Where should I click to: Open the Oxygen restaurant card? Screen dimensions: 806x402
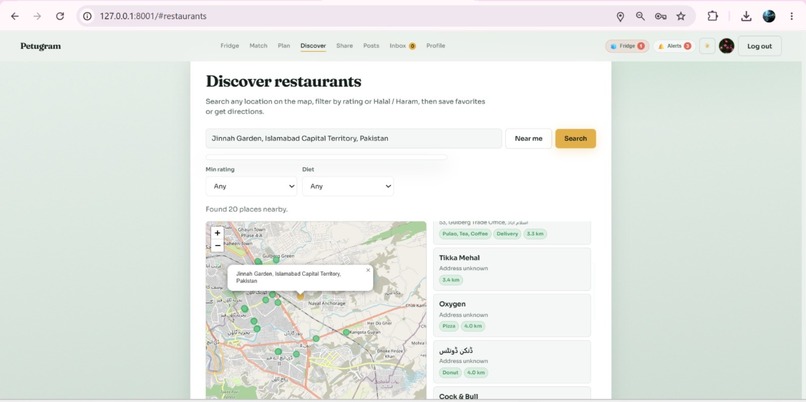[x=512, y=316]
